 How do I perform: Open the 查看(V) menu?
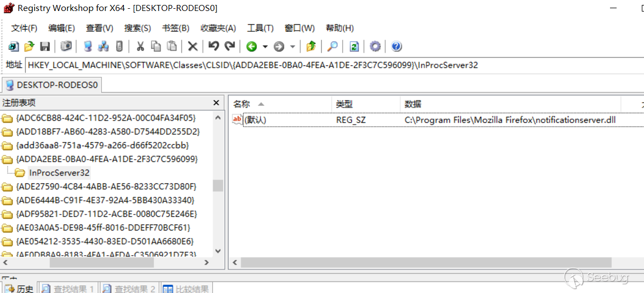click(99, 29)
